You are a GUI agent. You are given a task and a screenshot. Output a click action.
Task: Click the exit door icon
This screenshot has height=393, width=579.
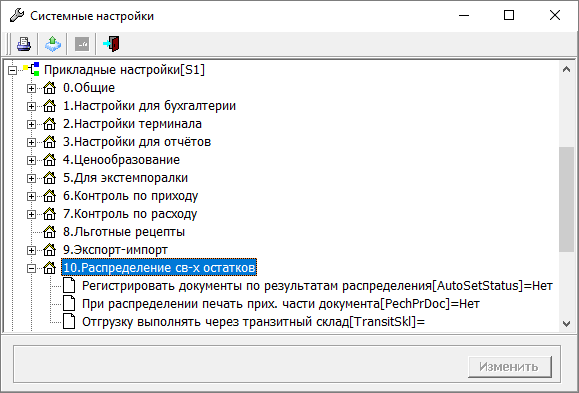(x=112, y=44)
